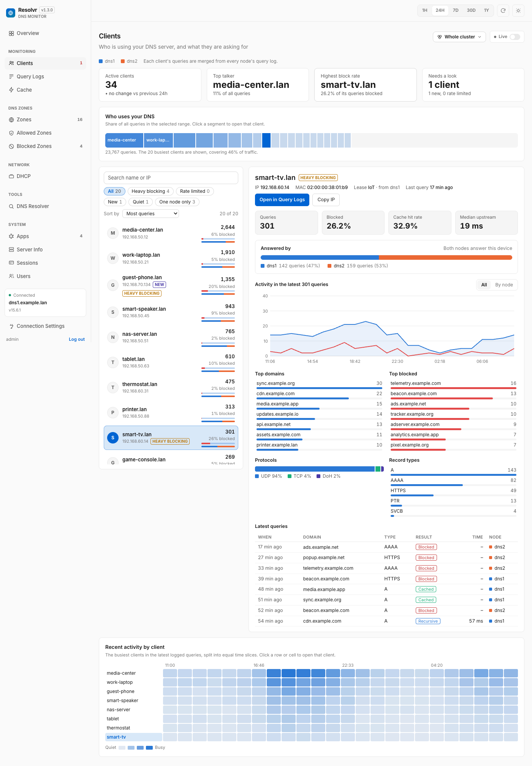Click the Sessions card icon
The image size is (532, 766).
pos(11,263)
